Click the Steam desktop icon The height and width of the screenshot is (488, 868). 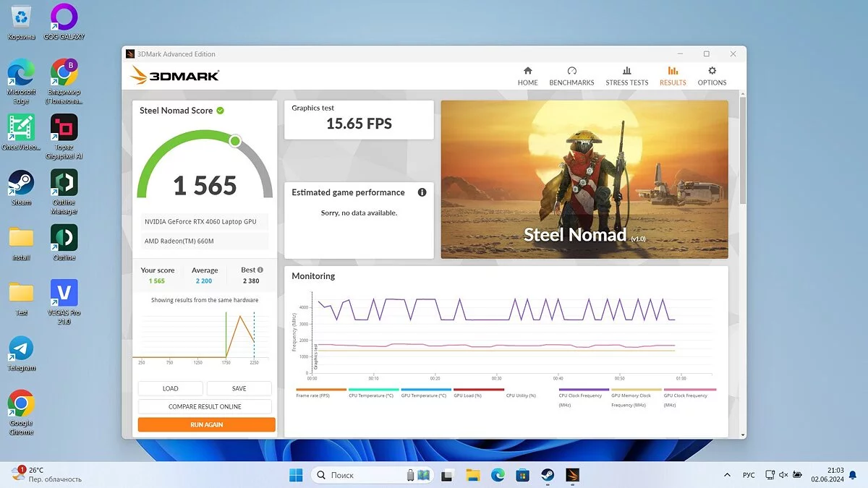pos(22,188)
